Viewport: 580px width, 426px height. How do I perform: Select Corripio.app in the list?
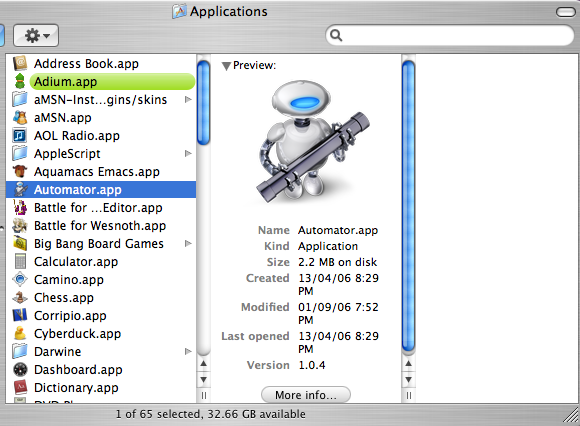[101, 315]
